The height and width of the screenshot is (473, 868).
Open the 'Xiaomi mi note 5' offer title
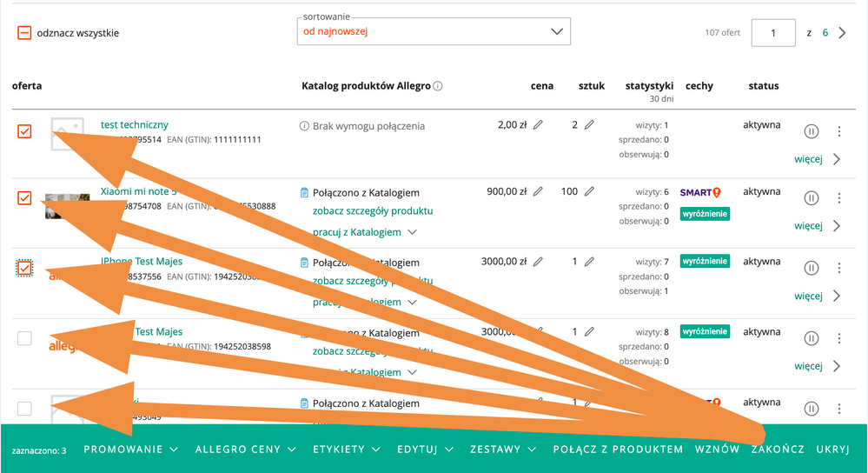138,191
